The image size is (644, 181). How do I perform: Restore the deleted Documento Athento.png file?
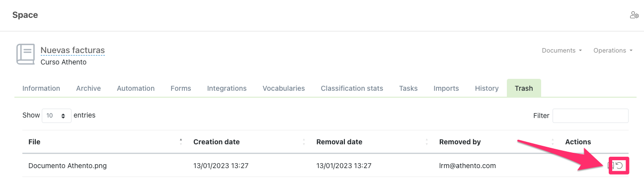click(x=620, y=166)
